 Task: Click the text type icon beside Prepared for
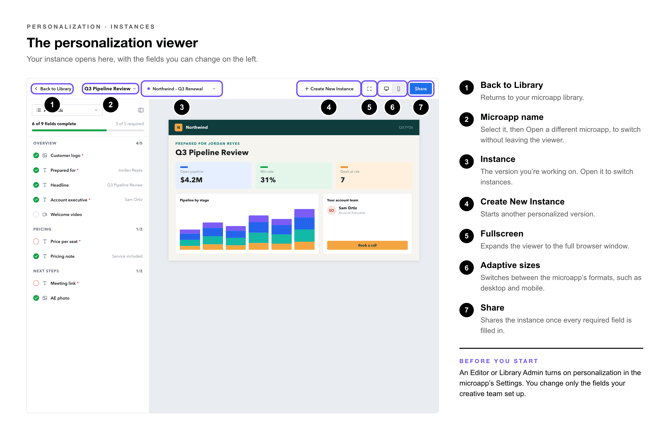pyautogui.click(x=44, y=170)
